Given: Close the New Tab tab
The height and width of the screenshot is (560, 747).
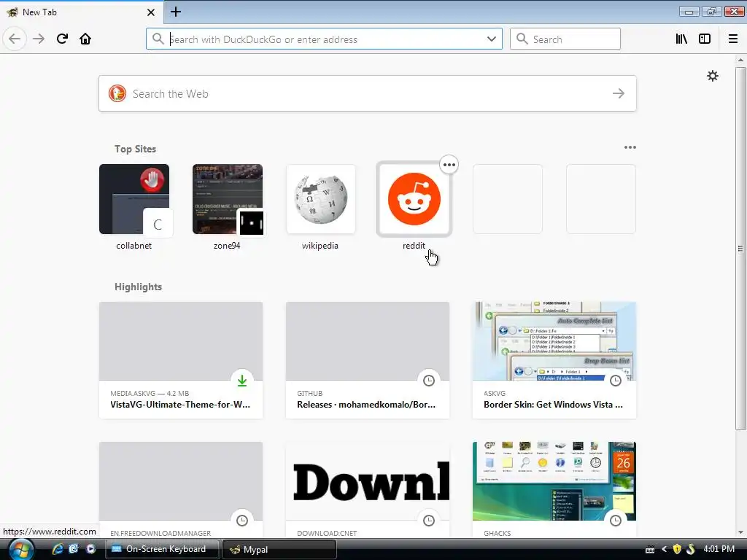Looking at the screenshot, I should click(x=151, y=12).
